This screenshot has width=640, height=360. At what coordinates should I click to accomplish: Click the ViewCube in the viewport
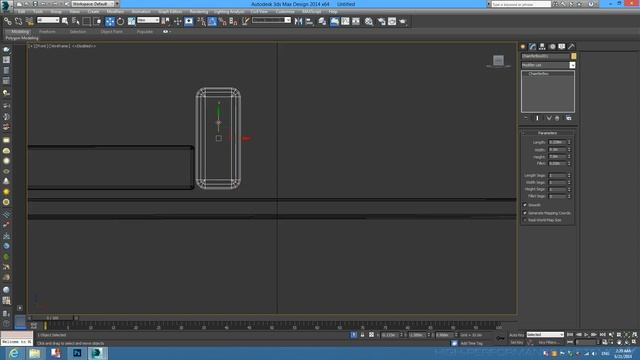pos(498,61)
